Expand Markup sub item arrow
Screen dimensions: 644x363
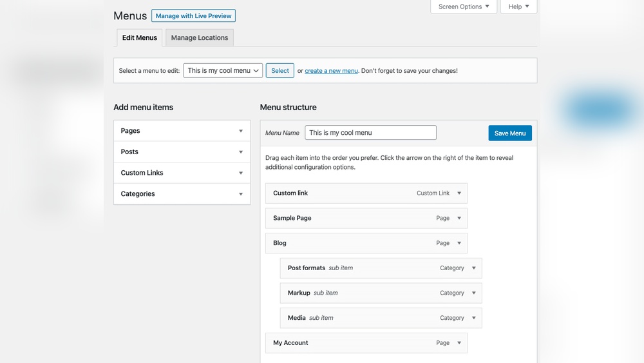pos(473,293)
